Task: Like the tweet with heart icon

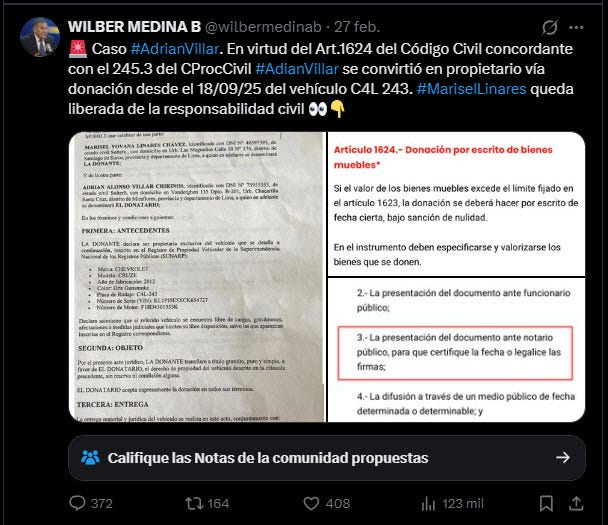Action: [311, 503]
